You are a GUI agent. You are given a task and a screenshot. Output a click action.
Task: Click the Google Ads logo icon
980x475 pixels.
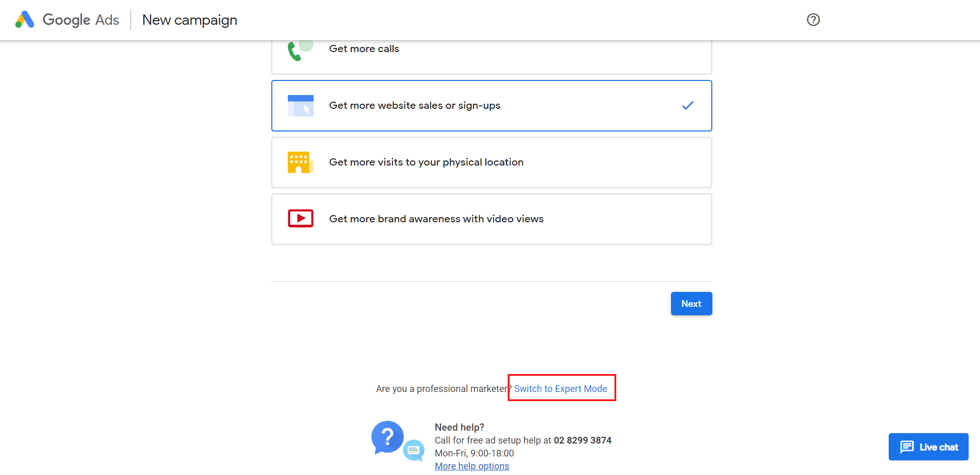25,20
